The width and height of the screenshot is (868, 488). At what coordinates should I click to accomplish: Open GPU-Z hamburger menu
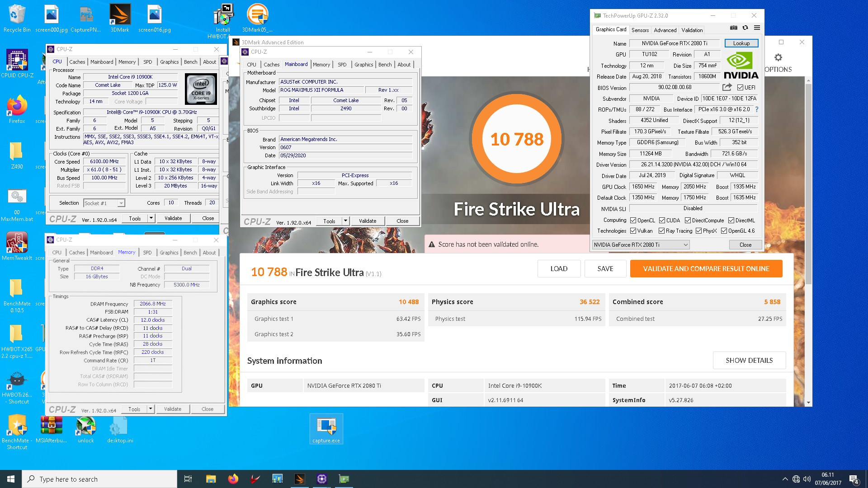pos(757,28)
